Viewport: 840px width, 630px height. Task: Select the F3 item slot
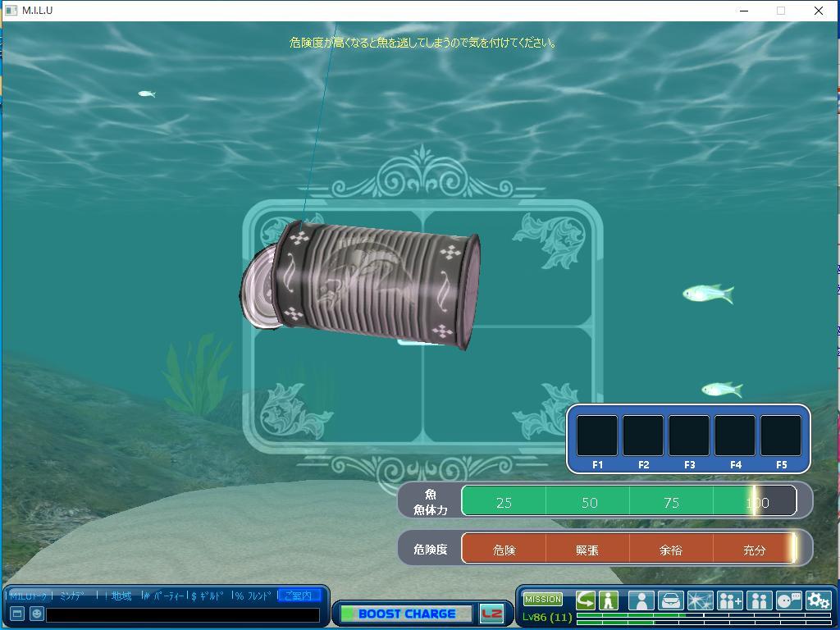click(689, 436)
